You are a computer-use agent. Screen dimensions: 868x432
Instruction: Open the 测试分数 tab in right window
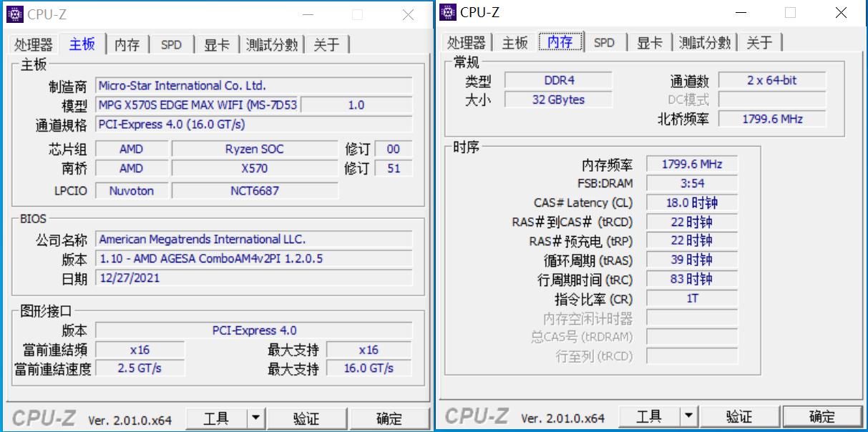(x=703, y=42)
